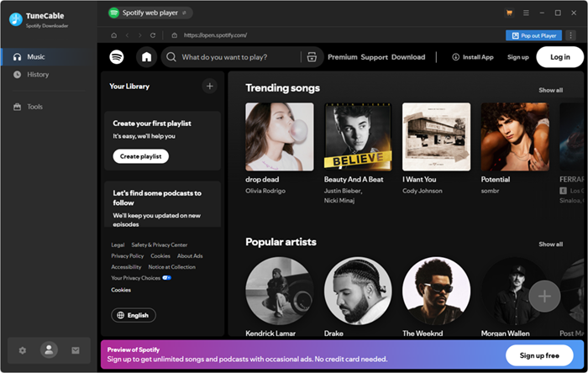
Task: Click the search field 'What do you want to play?'
Action: pyautogui.click(x=239, y=57)
